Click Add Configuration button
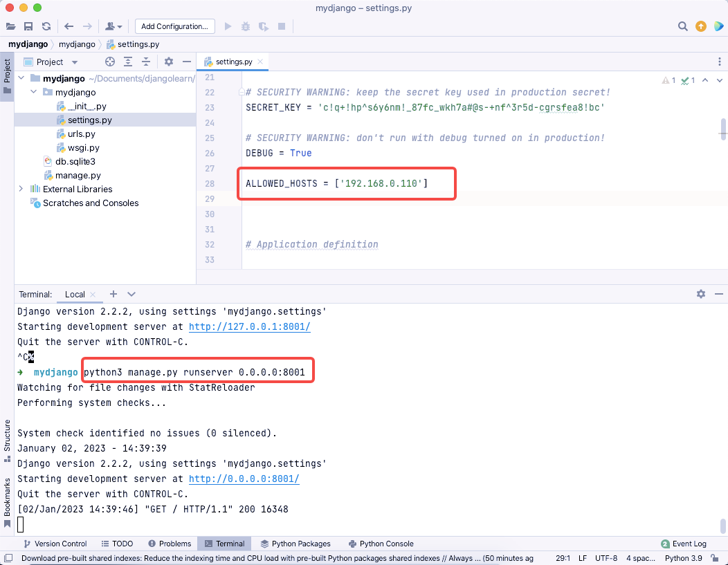728x565 pixels. tap(174, 26)
